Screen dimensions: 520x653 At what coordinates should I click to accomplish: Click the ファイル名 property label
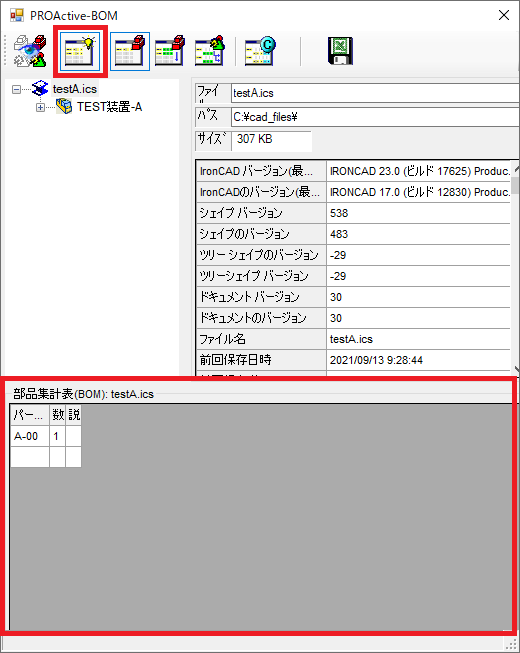261,339
